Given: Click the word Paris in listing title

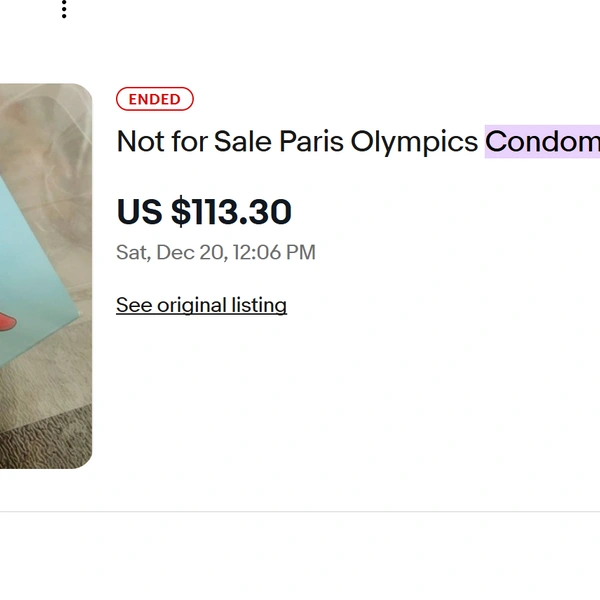Looking at the screenshot, I should click(311, 142).
